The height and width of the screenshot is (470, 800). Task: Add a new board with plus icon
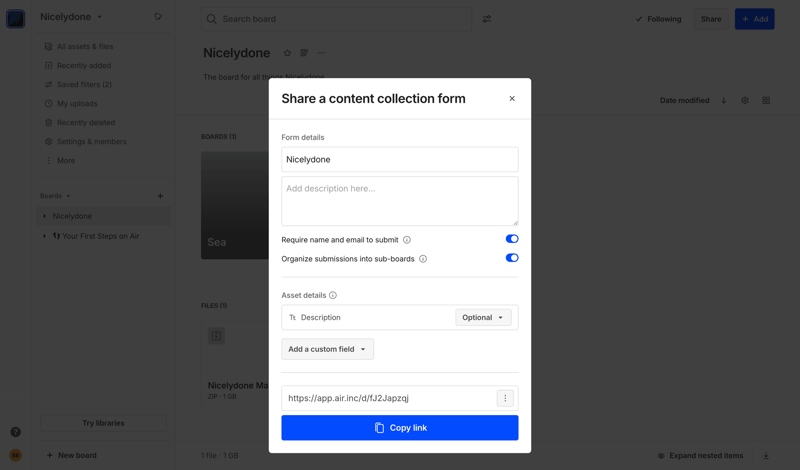(x=160, y=196)
